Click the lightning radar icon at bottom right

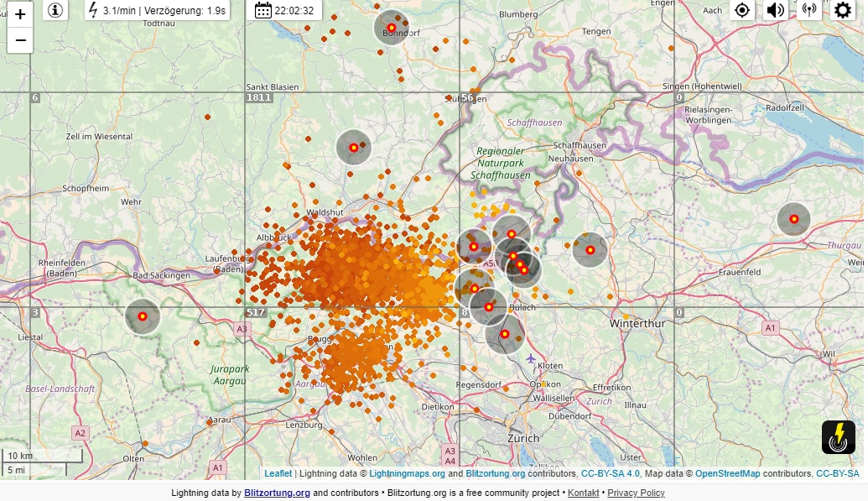click(838, 437)
